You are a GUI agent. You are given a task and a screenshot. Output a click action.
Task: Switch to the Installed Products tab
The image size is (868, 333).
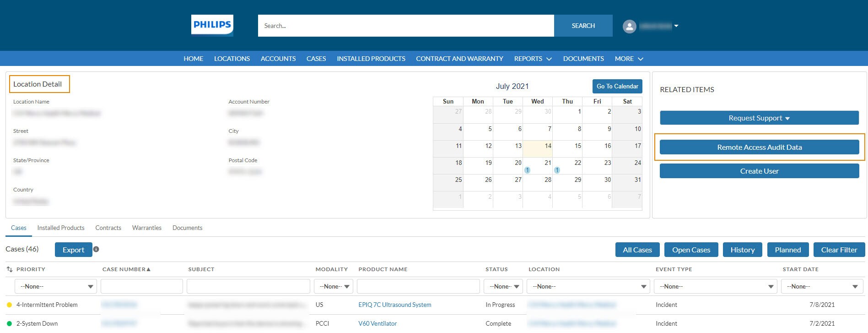coord(61,228)
